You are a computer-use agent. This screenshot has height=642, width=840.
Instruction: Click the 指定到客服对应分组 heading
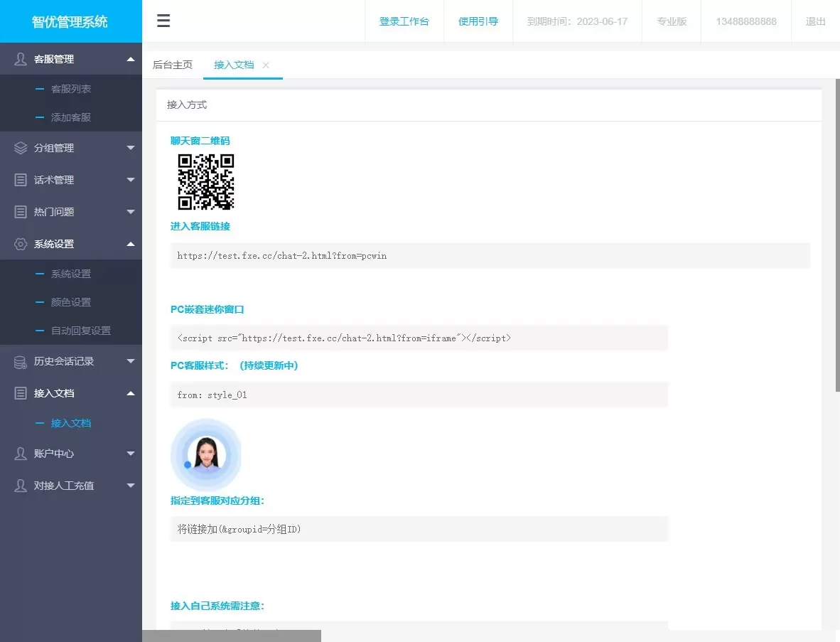pyautogui.click(x=217, y=501)
